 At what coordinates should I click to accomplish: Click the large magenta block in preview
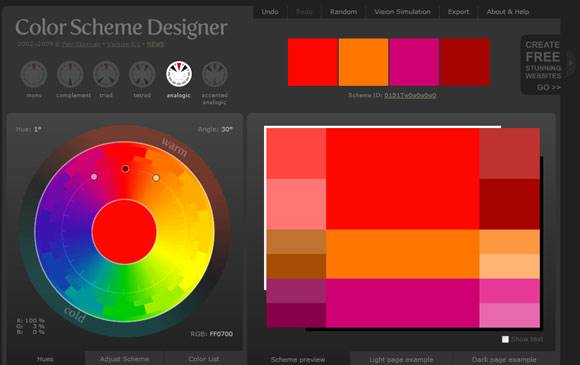[x=403, y=303]
